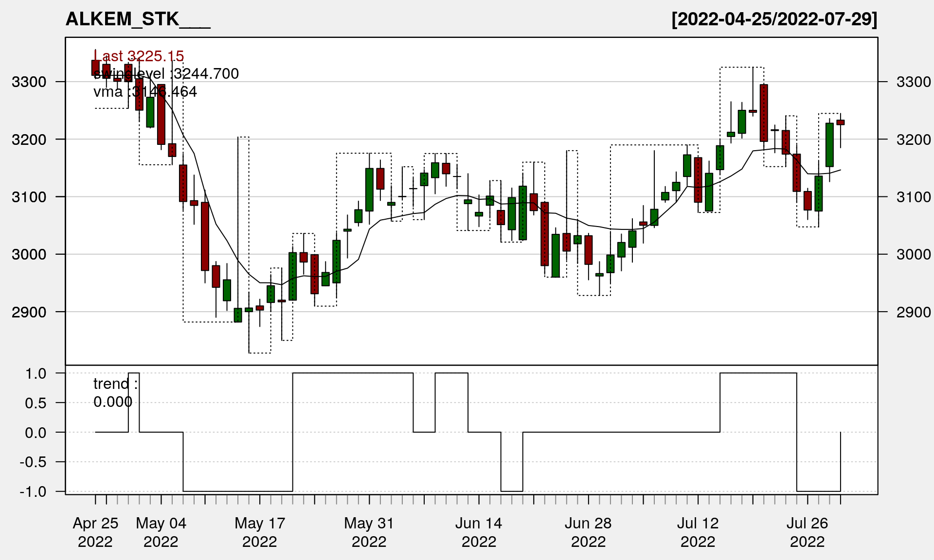Screen dimensions: 934x560
Task: Click the last red candlestick at far right
Action: pos(841,122)
